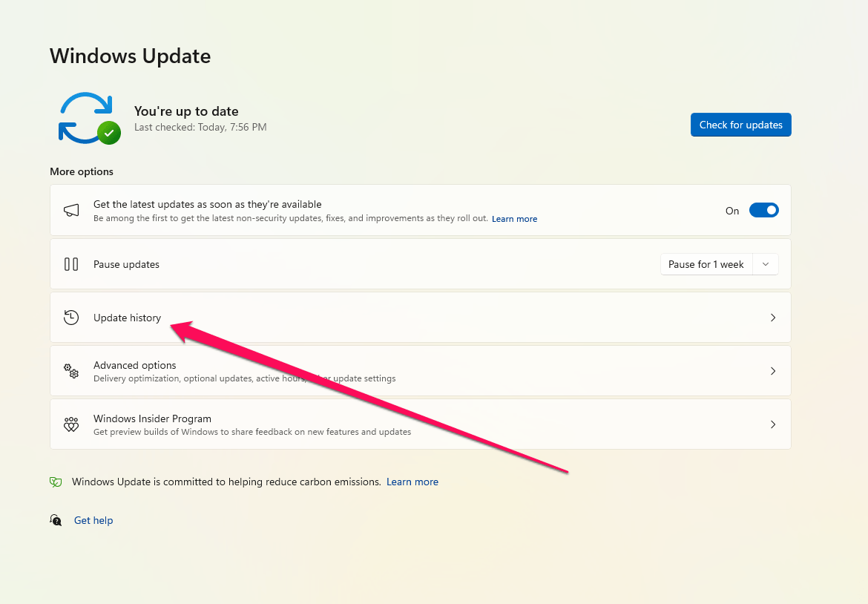The width and height of the screenshot is (868, 604).
Task: Click the green leaf carbon emissions icon
Action: (56, 482)
